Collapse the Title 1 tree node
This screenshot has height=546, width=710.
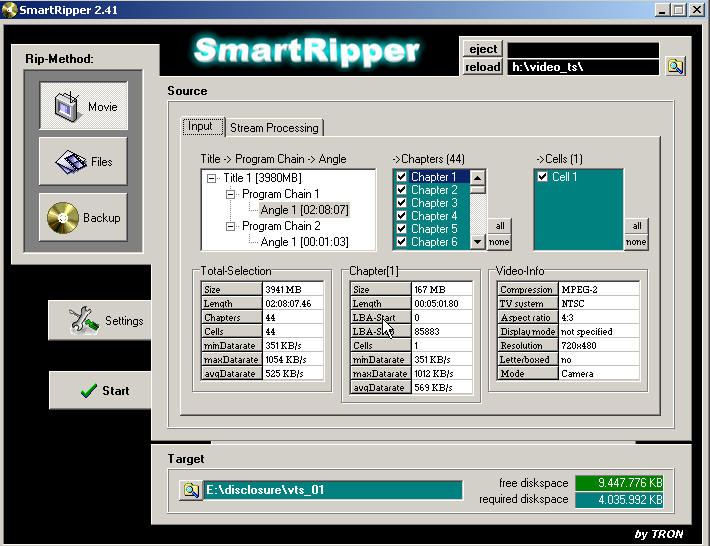pyautogui.click(x=211, y=178)
